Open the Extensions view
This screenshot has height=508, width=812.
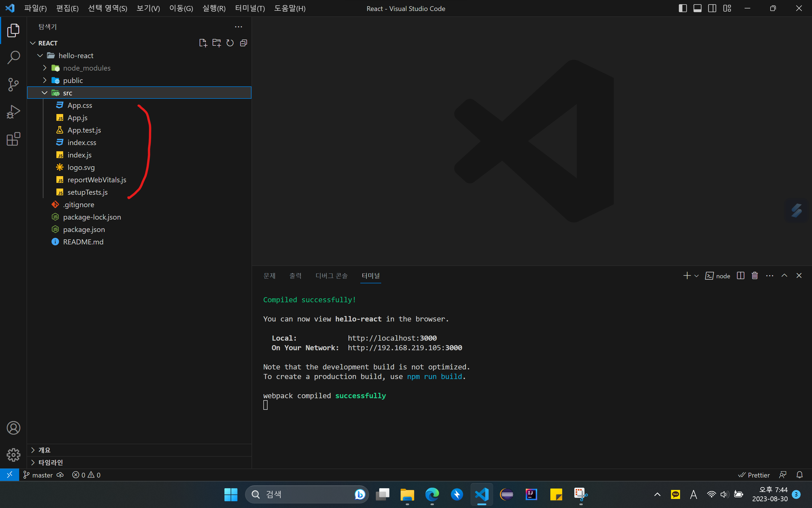tap(14, 139)
